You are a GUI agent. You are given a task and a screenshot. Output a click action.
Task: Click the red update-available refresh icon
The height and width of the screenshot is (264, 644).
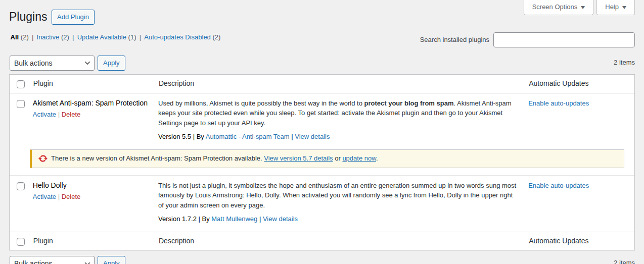coord(43,159)
